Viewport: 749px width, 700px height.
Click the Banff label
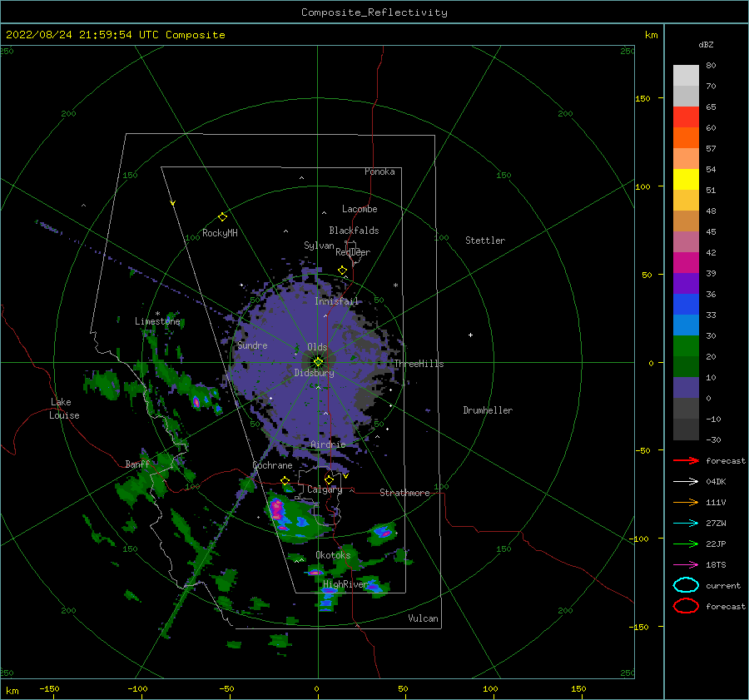137,464
